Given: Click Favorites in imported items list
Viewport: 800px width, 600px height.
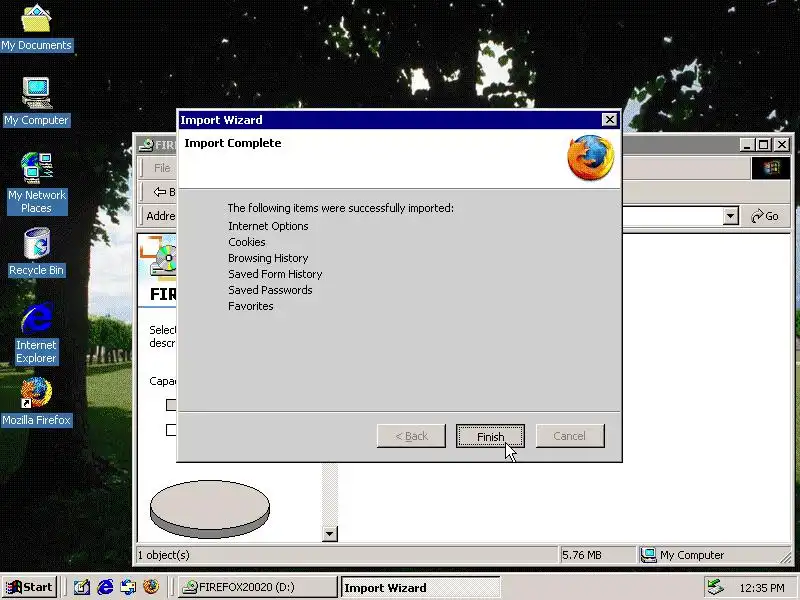Looking at the screenshot, I should [251, 306].
